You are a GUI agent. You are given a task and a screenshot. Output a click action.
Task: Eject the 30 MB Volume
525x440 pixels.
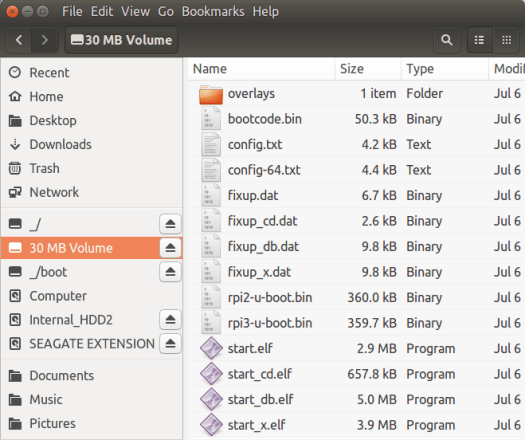(170, 248)
